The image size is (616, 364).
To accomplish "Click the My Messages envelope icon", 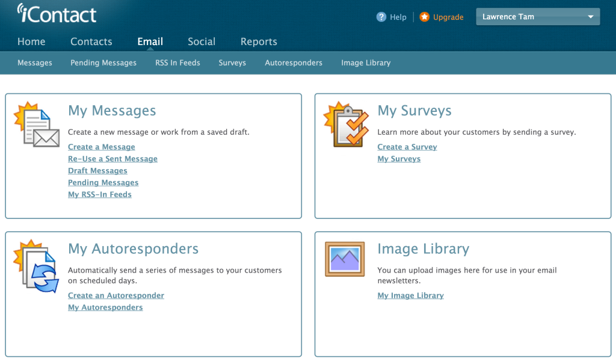I will (x=37, y=125).
